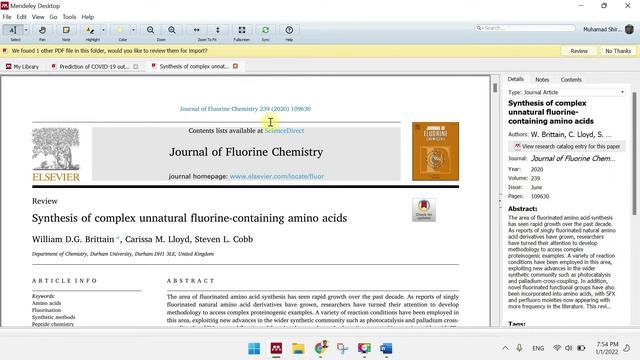Open the Help toolbar icon
This screenshot has height=360, width=640.
pos(289,30)
